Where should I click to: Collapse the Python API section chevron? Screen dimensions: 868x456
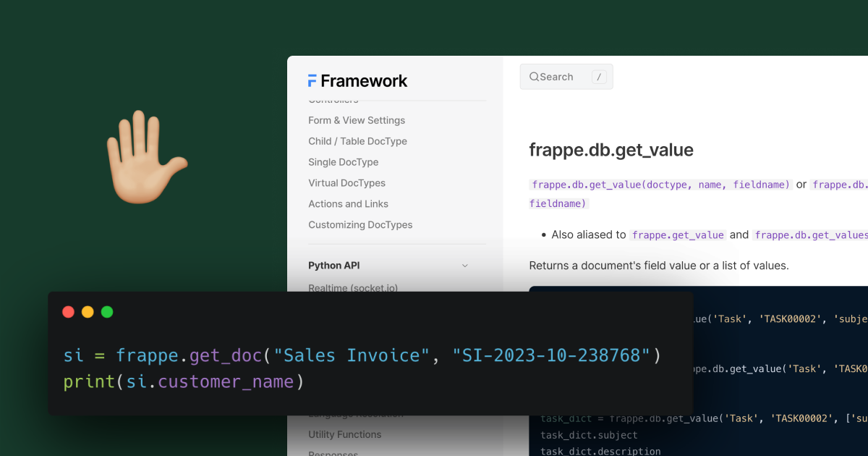pyautogui.click(x=464, y=266)
